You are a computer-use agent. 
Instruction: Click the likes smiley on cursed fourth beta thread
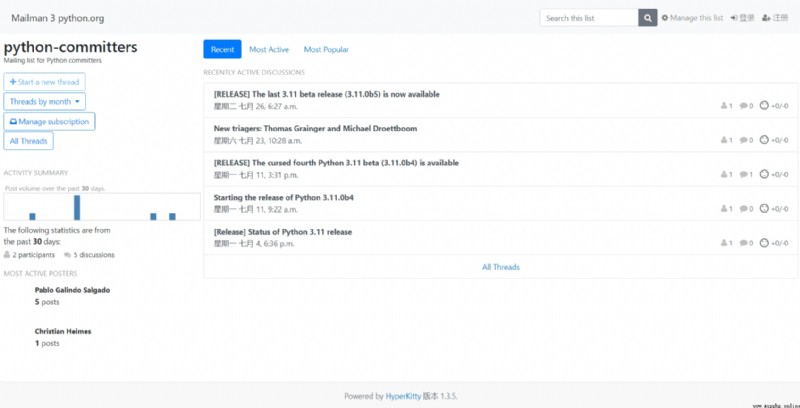[764, 174]
